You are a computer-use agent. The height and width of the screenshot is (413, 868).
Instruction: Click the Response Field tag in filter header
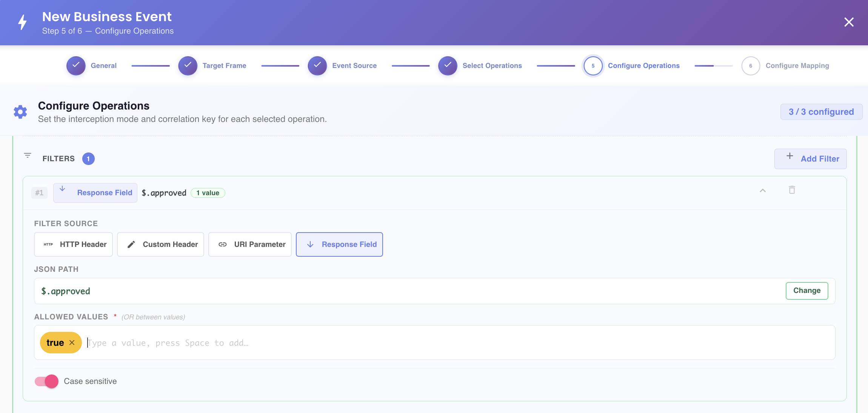95,193
